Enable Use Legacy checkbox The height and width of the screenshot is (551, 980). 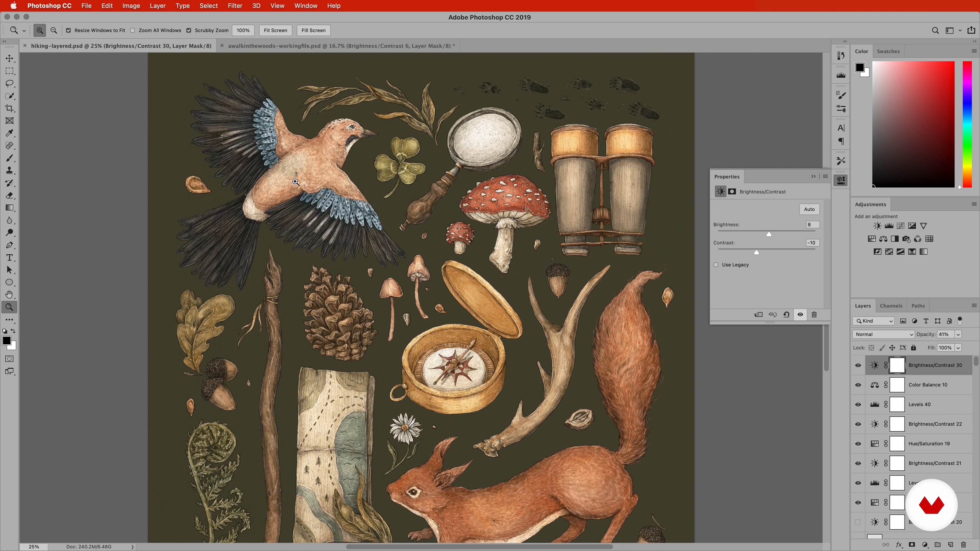716,265
